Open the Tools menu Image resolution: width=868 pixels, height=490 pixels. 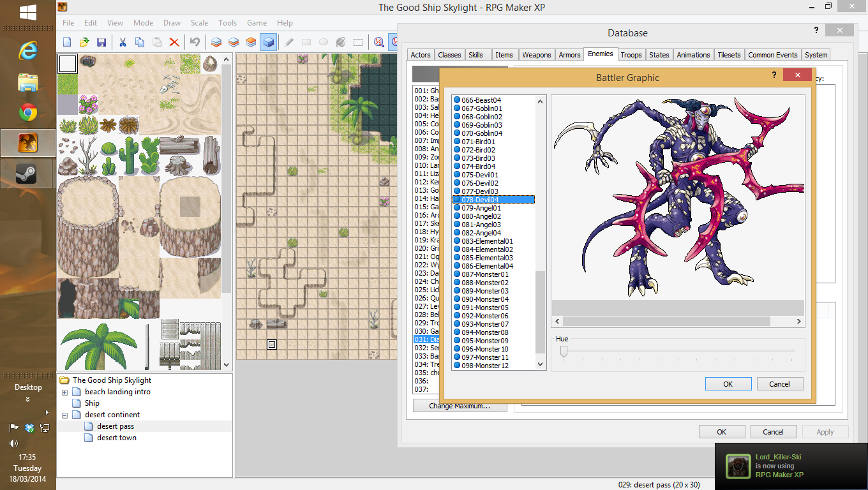(227, 22)
